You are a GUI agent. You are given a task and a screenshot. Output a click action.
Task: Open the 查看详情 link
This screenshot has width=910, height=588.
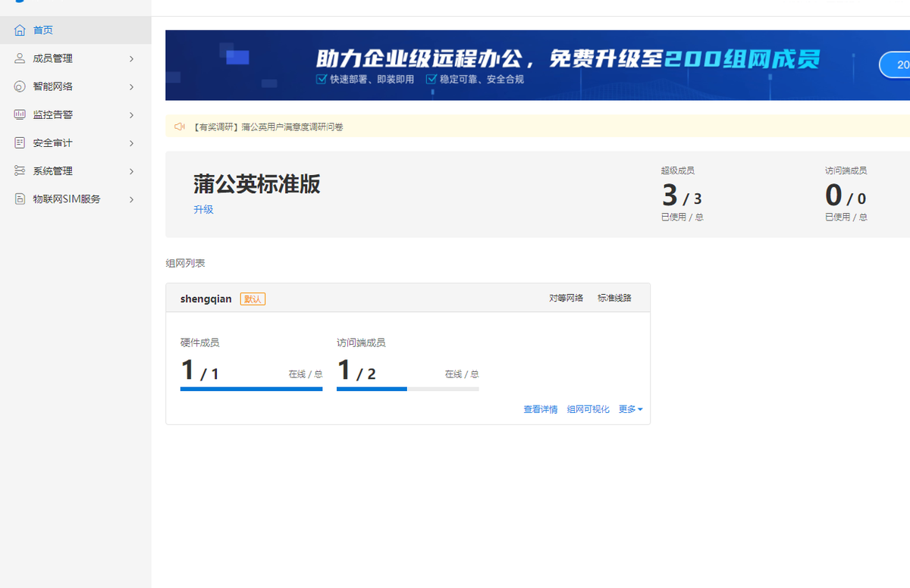coord(540,409)
